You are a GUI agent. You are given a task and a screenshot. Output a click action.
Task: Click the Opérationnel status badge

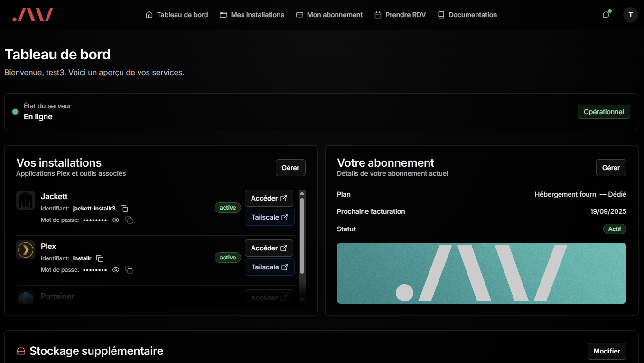[604, 112]
